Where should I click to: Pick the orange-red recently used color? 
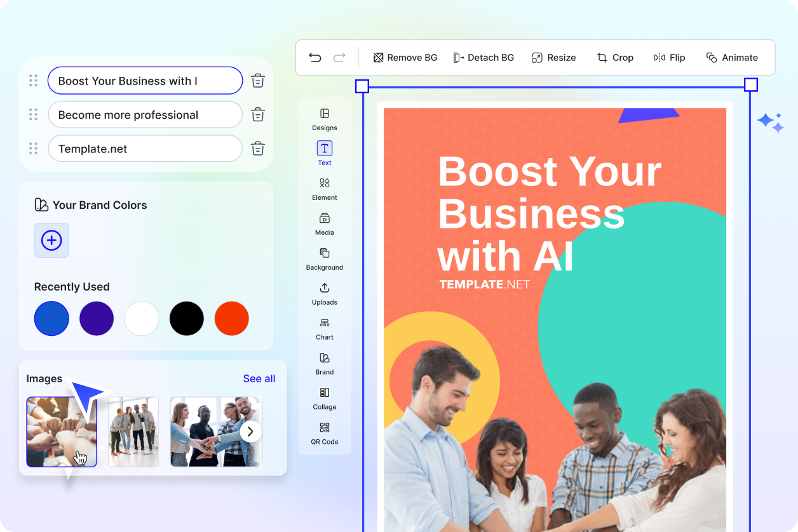pyautogui.click(x=232, y=319)
